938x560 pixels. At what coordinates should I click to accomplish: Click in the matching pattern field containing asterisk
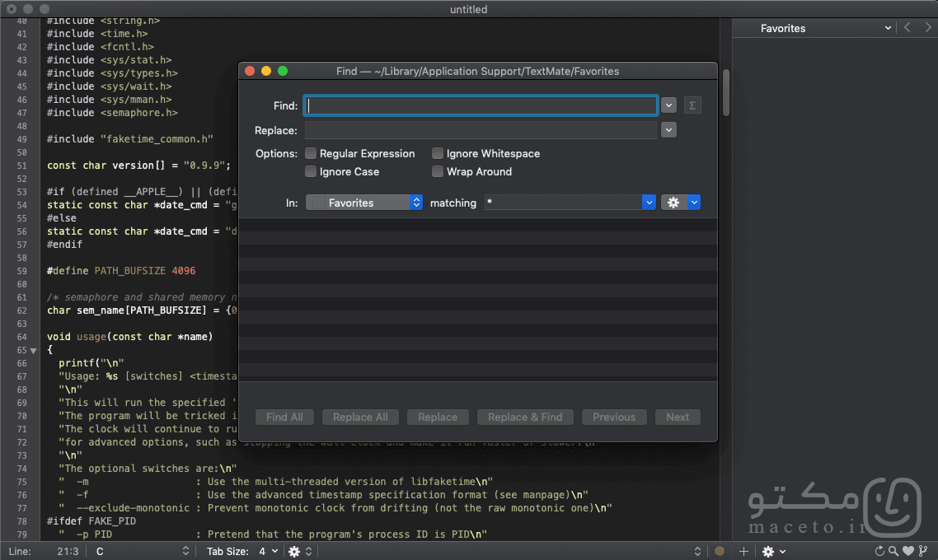click(x=564, y=203)
